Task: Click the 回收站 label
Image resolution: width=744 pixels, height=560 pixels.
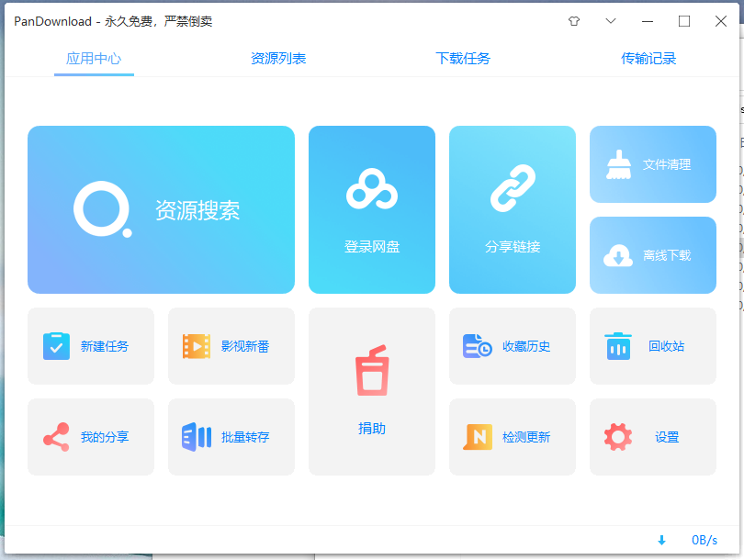Action: (667, 346)
